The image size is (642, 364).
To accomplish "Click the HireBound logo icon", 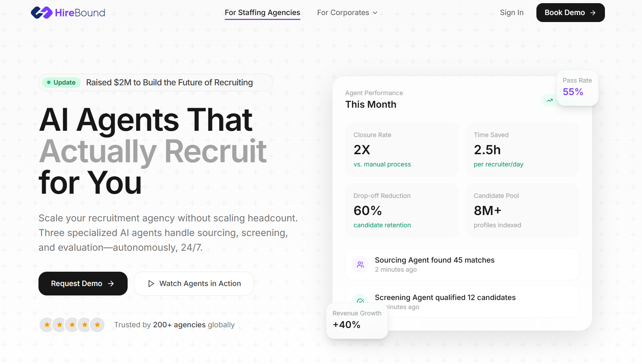I will (42, 13).
